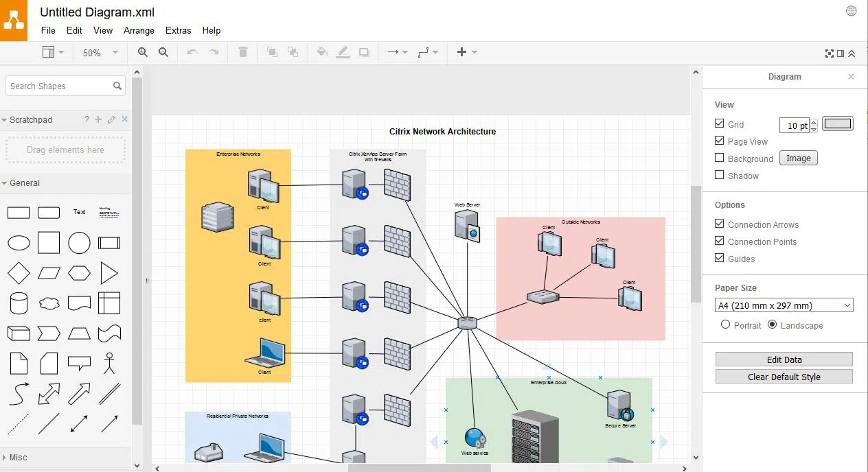The image size is (868, 472).
Task: Open the 50% zoom level dropdown
Action: pos(100,53)
